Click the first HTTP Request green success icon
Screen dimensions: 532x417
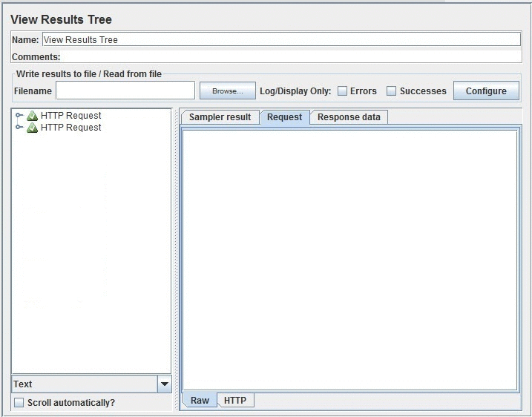32,116
